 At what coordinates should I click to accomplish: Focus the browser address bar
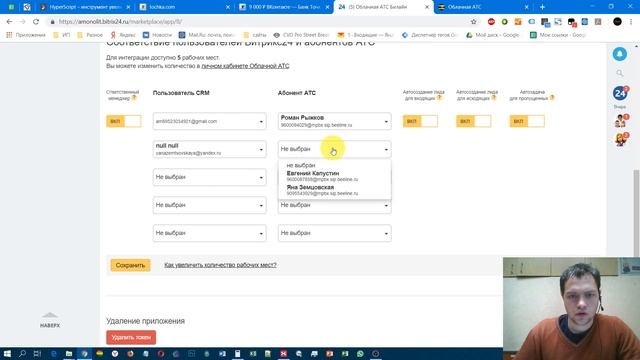point(261,22)
